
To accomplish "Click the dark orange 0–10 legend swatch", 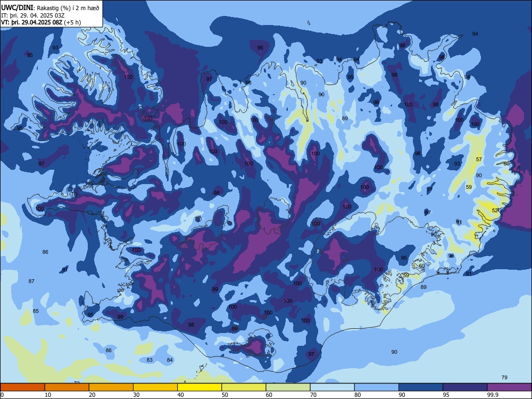I will pyautogui.click(x=22, y=387).
